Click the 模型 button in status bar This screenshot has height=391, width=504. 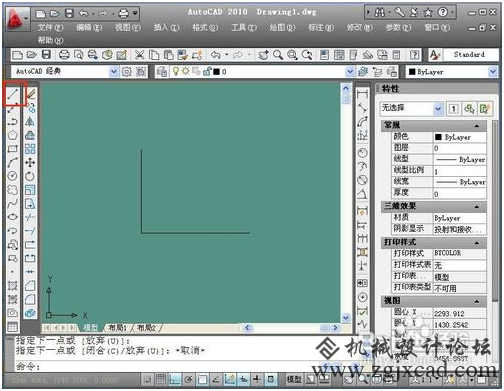[x=294, y=379]
